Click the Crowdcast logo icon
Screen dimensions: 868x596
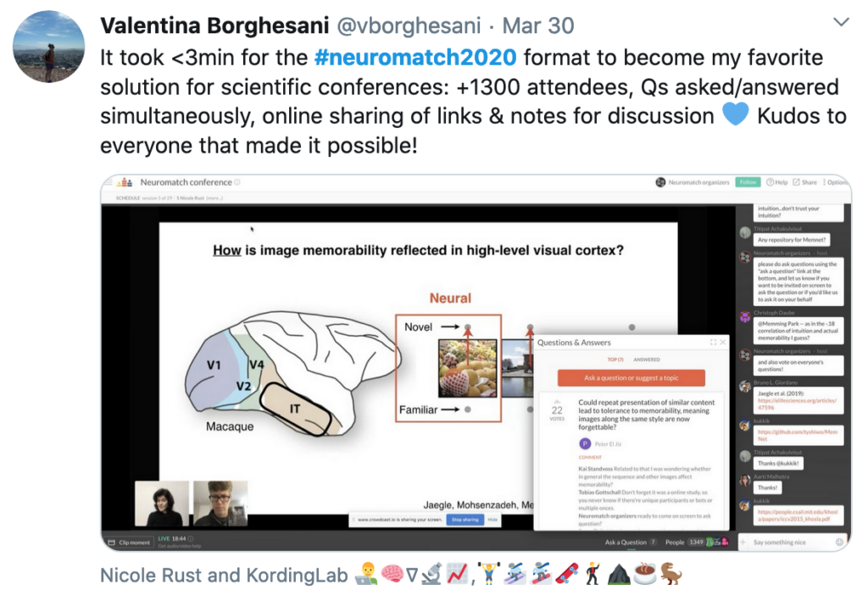[125, 182]
